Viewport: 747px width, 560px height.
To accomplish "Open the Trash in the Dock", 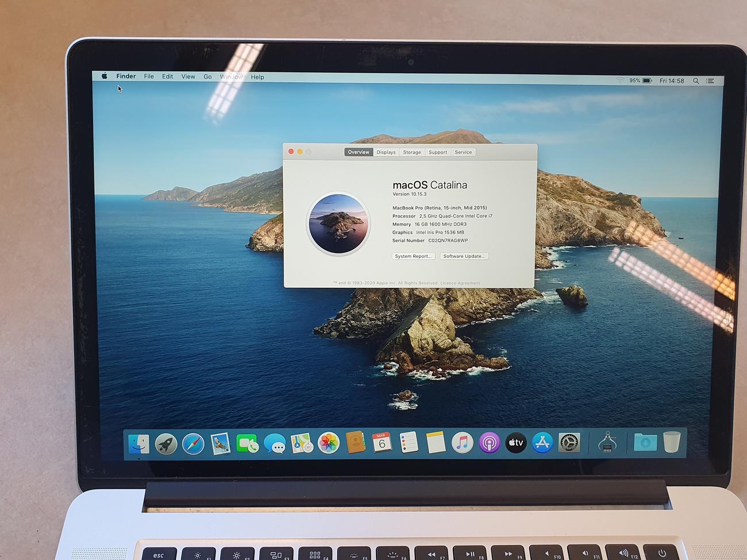I will [x=671, y=442].
